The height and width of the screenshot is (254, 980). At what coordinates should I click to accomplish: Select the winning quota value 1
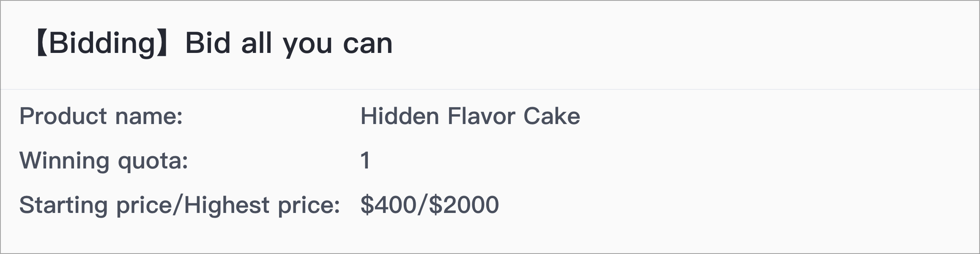point(365,161)
